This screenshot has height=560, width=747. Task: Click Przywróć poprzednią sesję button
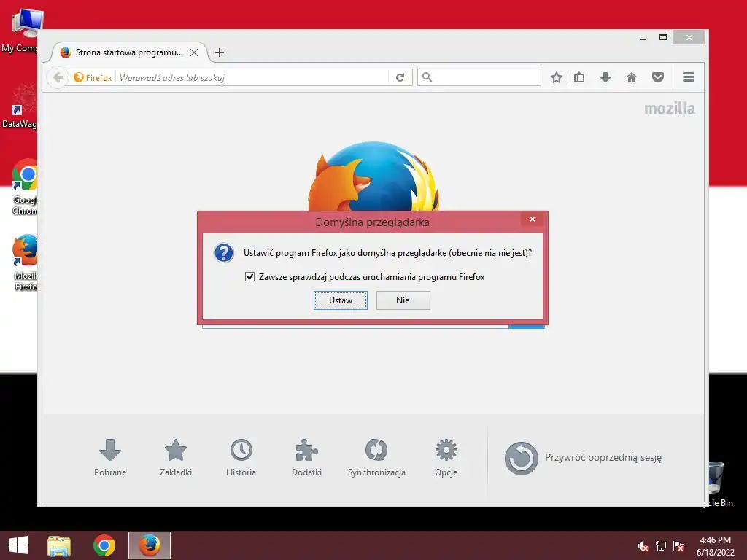point(583,458)
